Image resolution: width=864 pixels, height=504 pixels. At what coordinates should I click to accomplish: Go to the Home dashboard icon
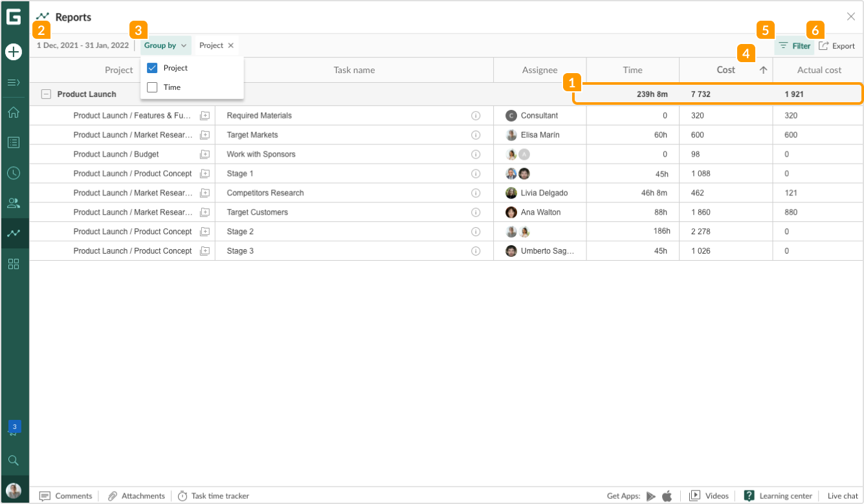(14, 113)
